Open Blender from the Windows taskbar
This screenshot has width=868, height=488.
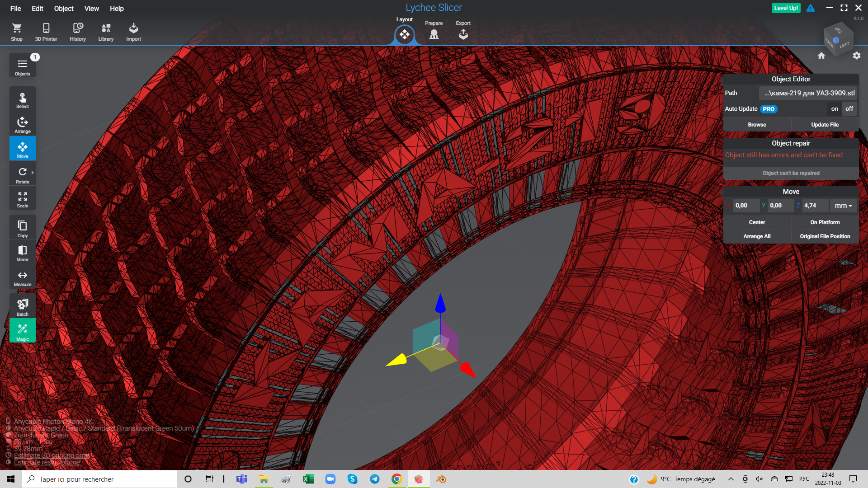[x=441, y=479]
